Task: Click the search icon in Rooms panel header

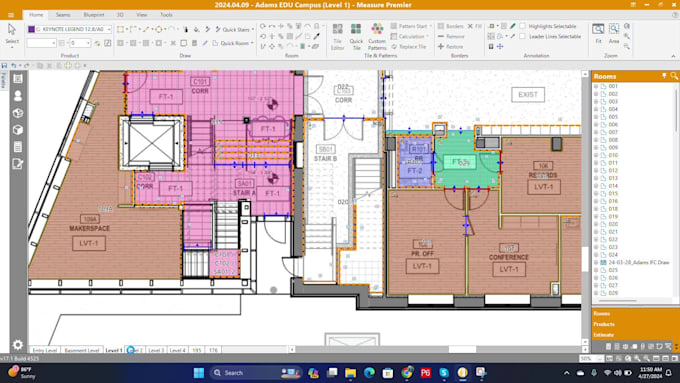Action: (x=673, y=76)
